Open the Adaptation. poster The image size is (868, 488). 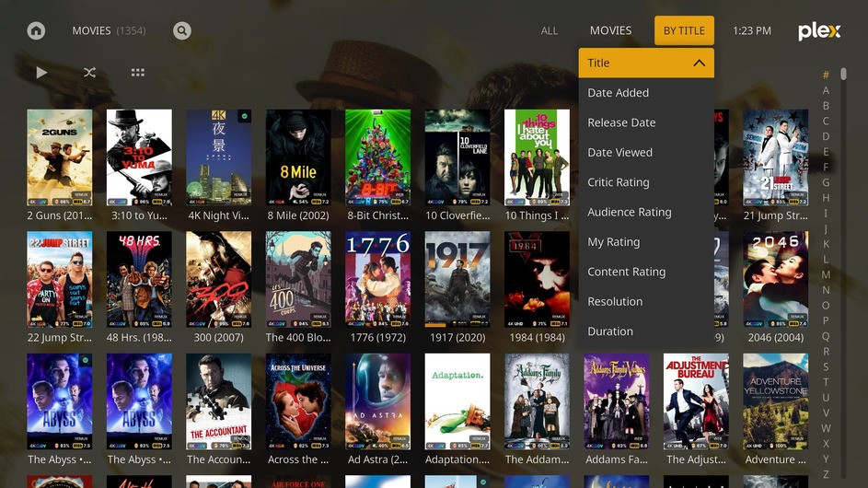457,401
